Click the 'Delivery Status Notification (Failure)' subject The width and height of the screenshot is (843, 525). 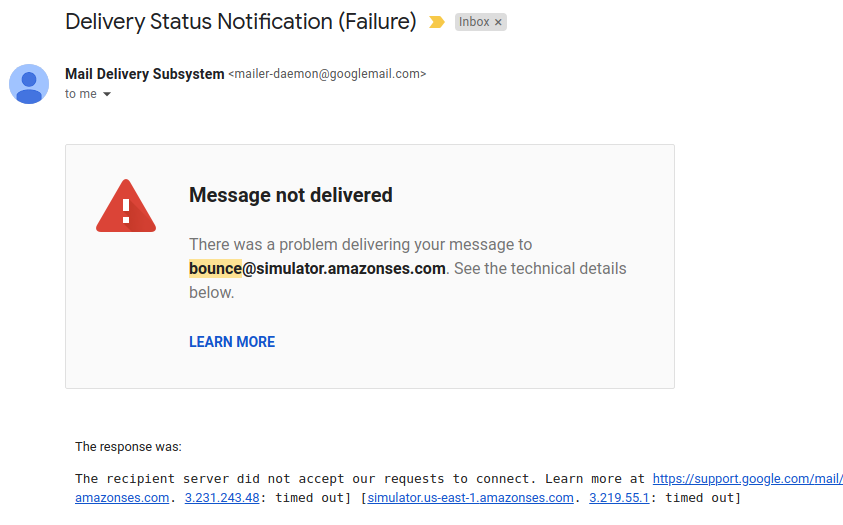click(x=241, y=21)
